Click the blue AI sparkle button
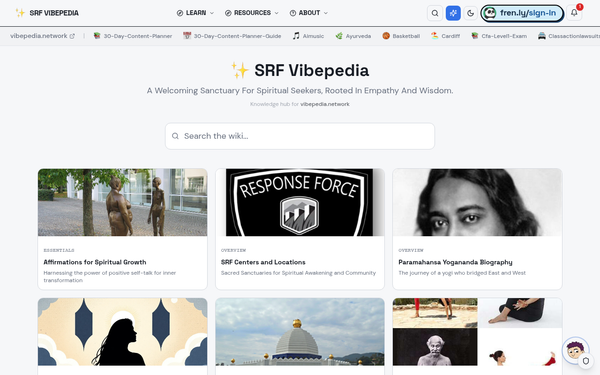 (453, 13)
